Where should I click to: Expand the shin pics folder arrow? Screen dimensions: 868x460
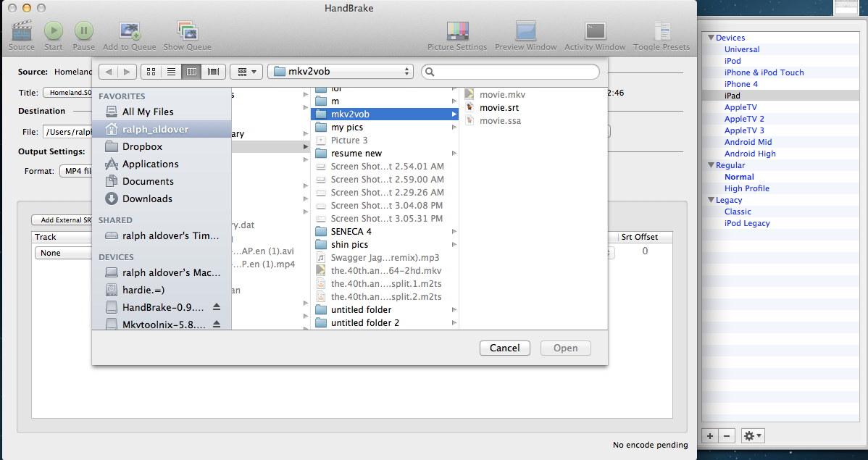tap(454, 245)
